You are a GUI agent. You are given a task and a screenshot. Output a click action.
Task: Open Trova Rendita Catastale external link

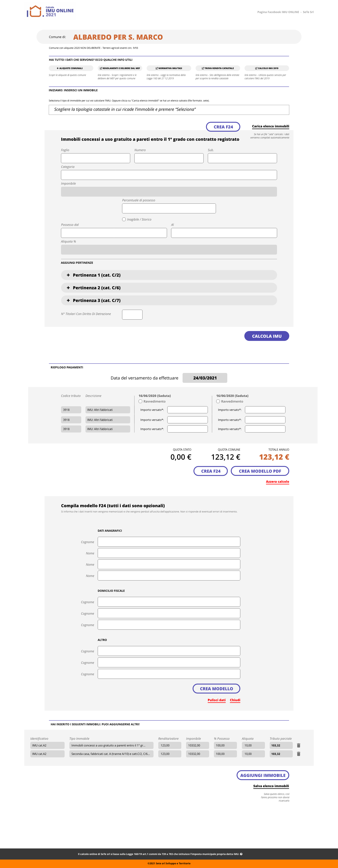(217, 68)
